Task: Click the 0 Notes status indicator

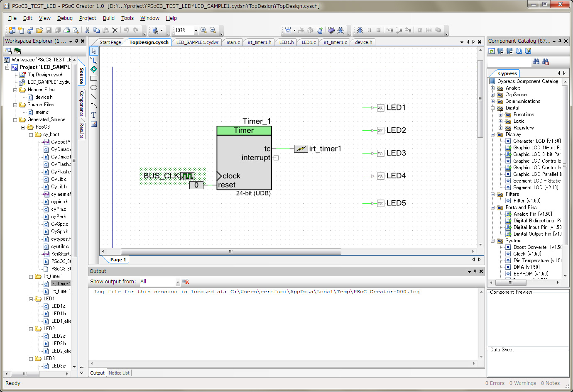Action: pyautogui.click(x=550, y=383)
